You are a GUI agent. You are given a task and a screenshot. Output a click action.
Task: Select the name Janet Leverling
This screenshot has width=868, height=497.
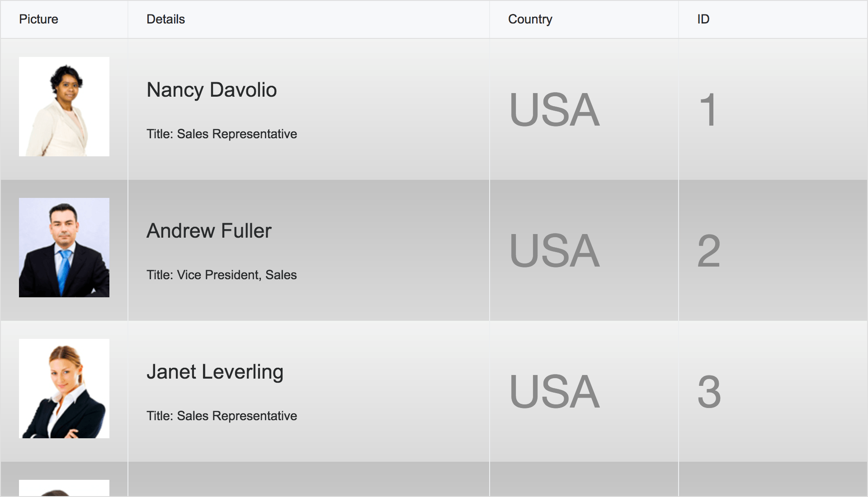click(215, 372)
